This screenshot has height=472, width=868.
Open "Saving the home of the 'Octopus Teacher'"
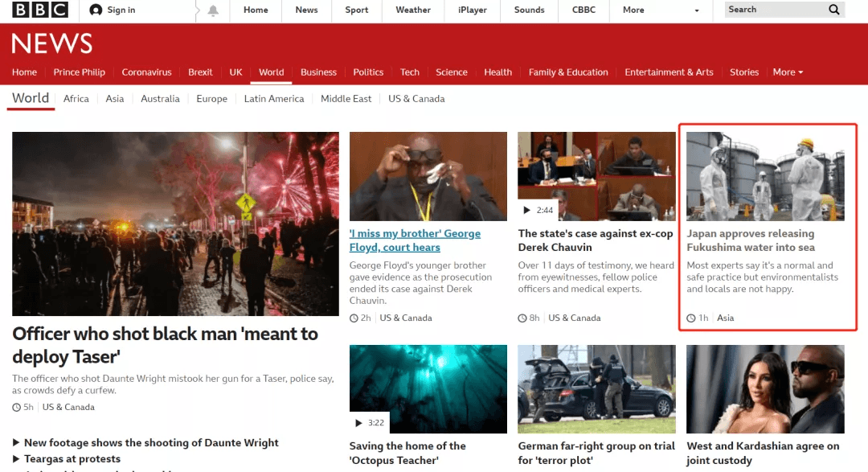[x=407, y=454]
